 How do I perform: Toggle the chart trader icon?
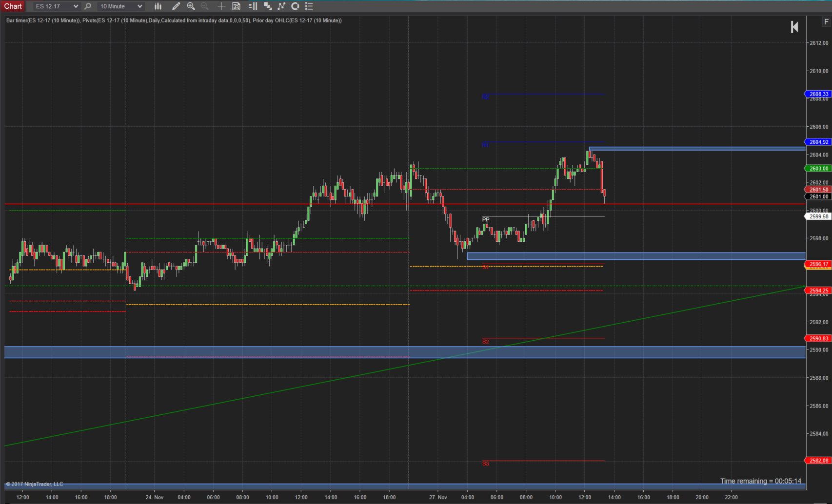(253, 6)
